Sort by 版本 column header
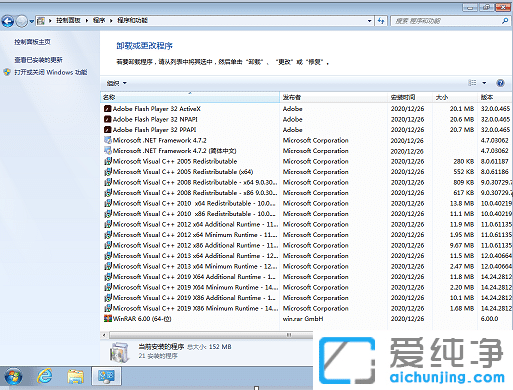513x390 pixels. [x=495, y=97]
